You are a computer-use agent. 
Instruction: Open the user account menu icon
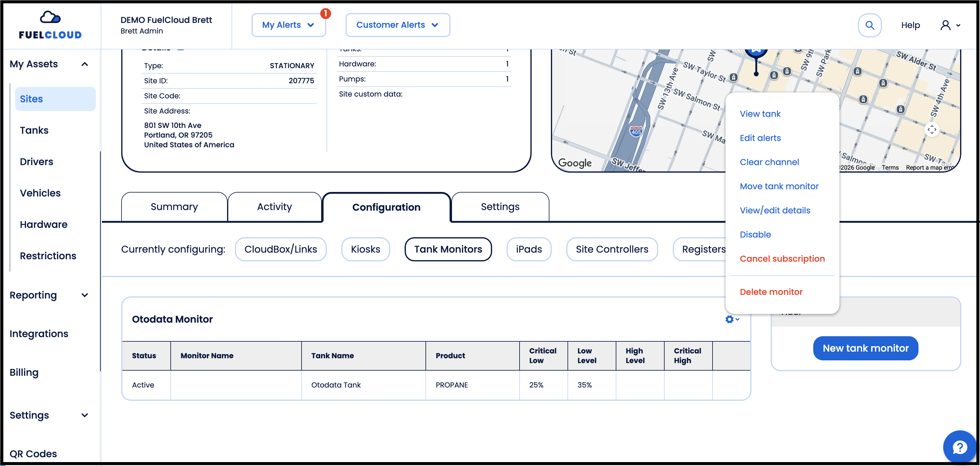coord(950,25)
